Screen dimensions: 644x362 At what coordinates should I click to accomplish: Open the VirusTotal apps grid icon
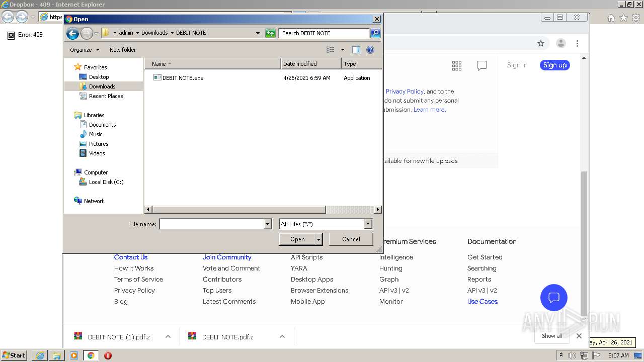[457, 65]
